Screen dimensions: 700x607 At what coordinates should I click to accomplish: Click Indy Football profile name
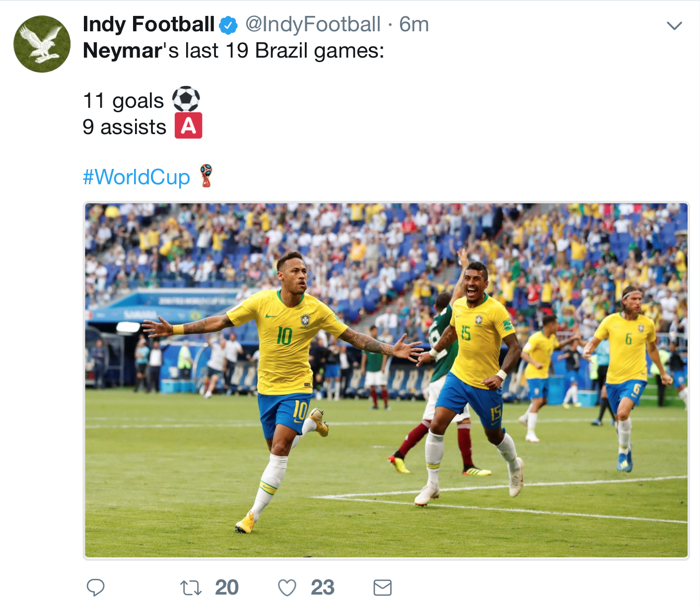coord(149,24)
